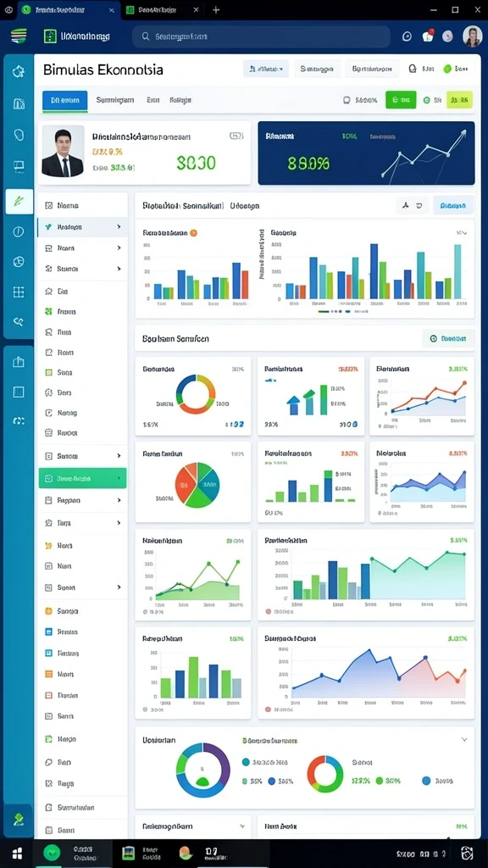This screenshot has width=488, height=868.
Task: Click the button with green circle icon
Action: click(448, 338)
